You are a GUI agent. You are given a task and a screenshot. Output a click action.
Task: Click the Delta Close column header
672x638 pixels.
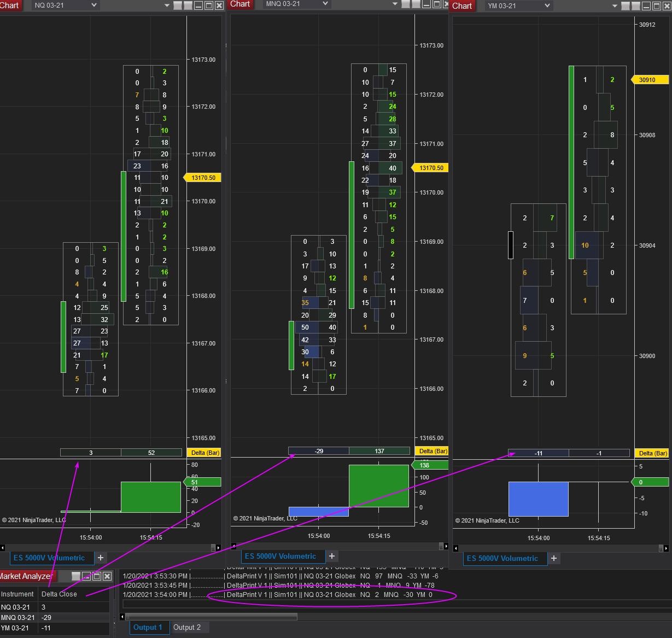[60, 594]
